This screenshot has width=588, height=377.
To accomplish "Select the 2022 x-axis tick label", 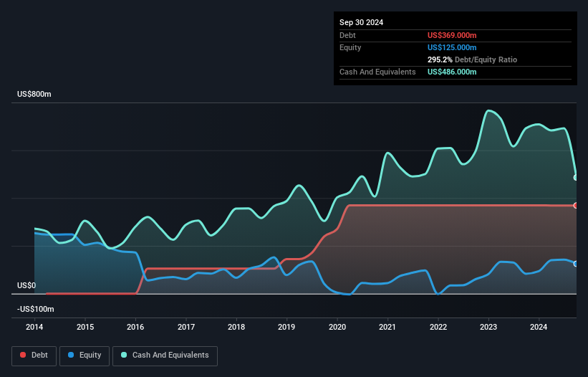I will (438, 328).
